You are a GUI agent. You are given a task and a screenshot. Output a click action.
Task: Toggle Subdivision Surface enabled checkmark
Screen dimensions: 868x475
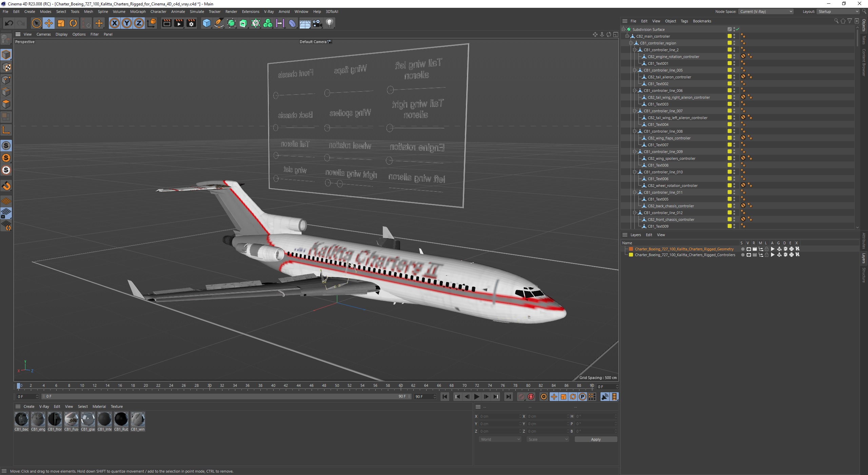(x=737, y=30)
